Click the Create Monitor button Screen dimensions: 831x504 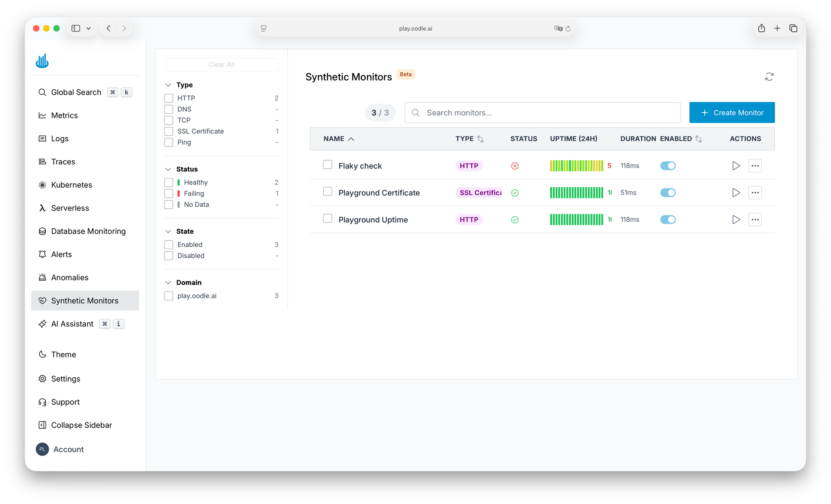(732, 113)
